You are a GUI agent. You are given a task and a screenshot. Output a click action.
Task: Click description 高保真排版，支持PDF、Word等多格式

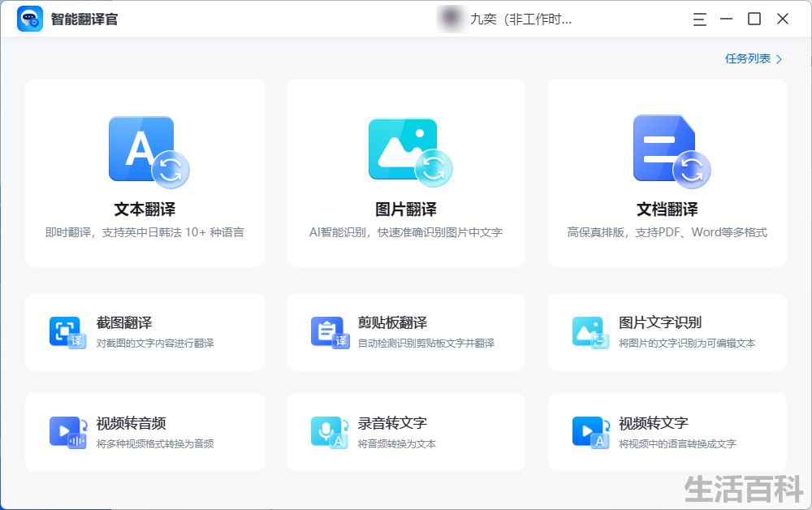coord(667,232)
